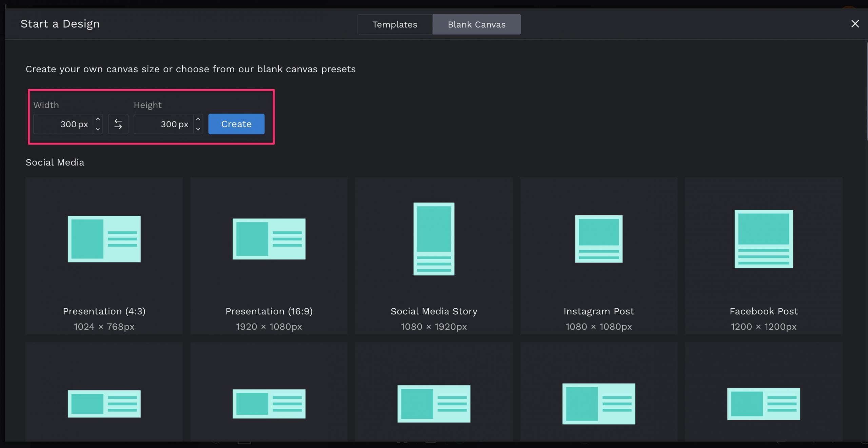Click the Create button
The height and width of the screenshot is (448, 868).
(x=236, y=124)
